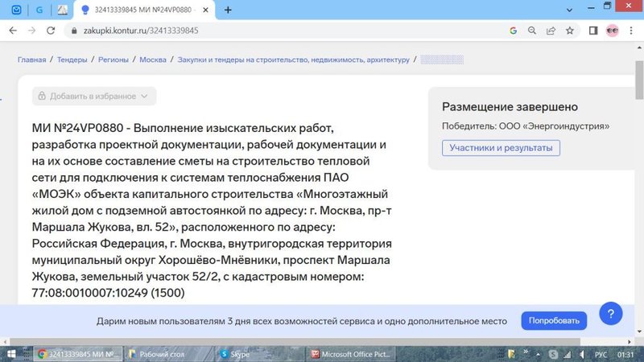Open a new browser tab
The image size is (644, 362).
coord(228,10)
